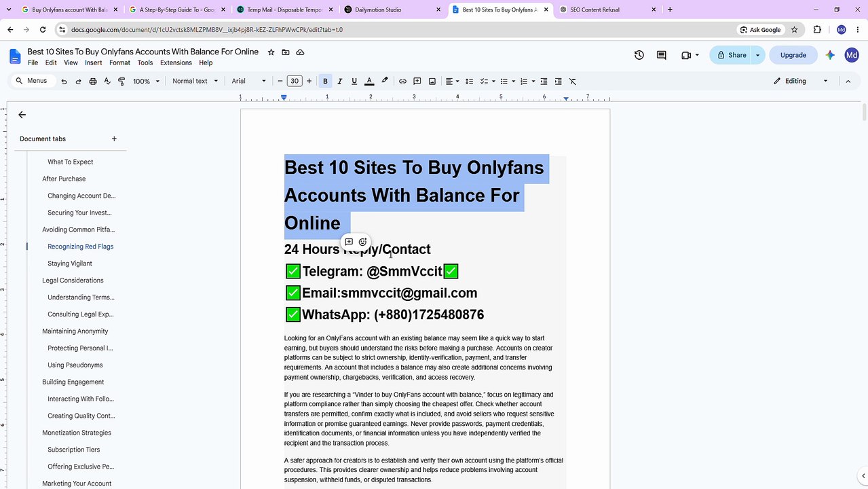Check cloud save status icon

click(x=300, y=52)
